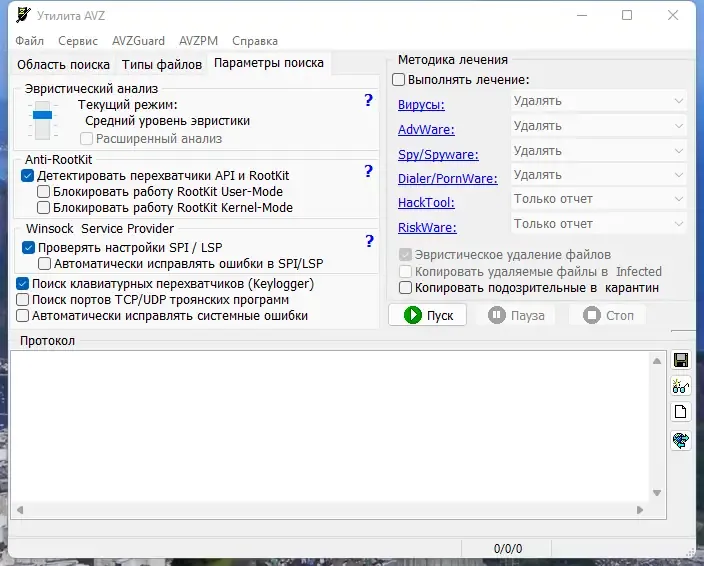The image size is (704, 566).
Task: Click the Стоп button
Action: tap(608, 315)
